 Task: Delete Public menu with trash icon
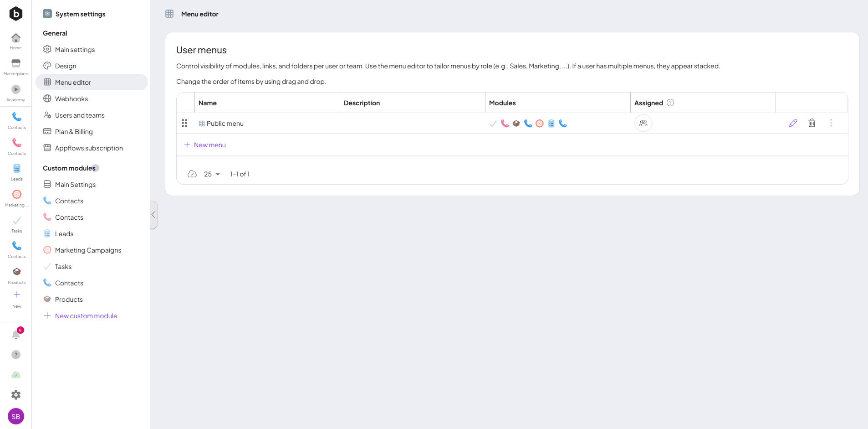[812, 123]
